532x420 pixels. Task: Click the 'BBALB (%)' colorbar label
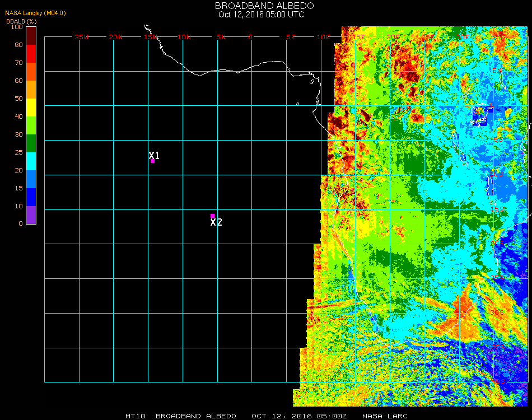(x=21, y=21)
